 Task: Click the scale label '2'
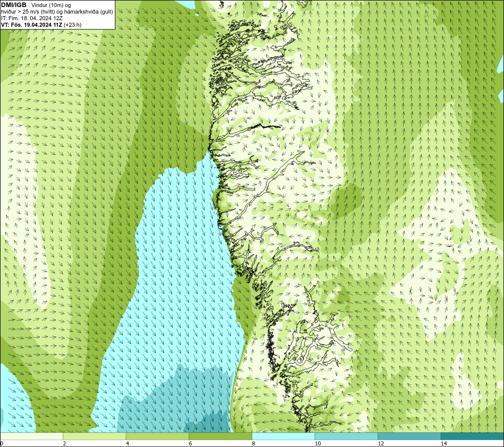pos(65,443)
